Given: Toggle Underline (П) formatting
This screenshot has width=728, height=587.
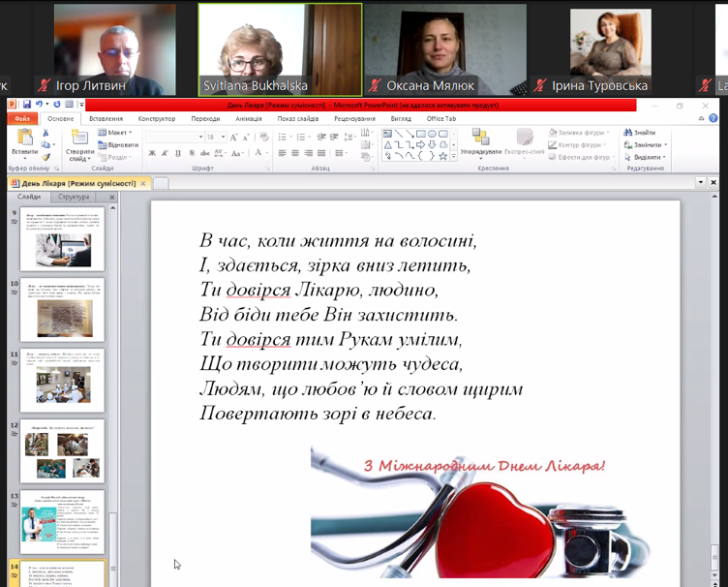Looking at the screenshot, I should tap(178, 153).
